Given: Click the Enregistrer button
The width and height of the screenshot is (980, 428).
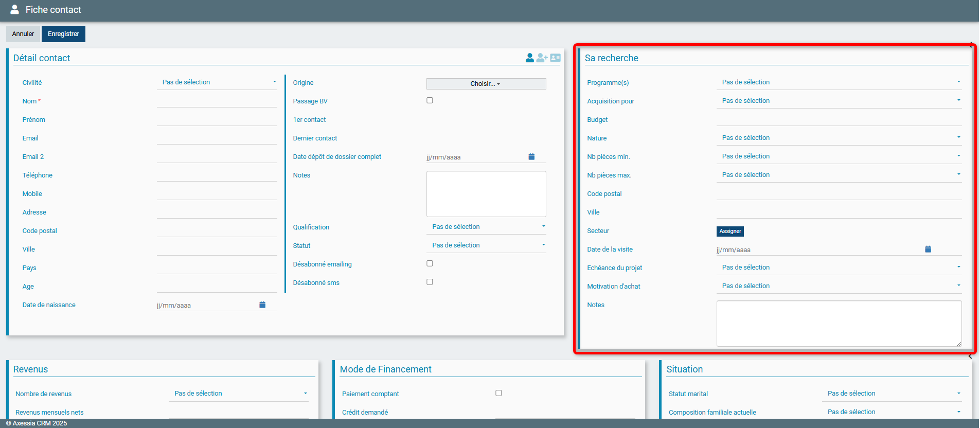Looking at the screenshot, I should click(63, 34).
